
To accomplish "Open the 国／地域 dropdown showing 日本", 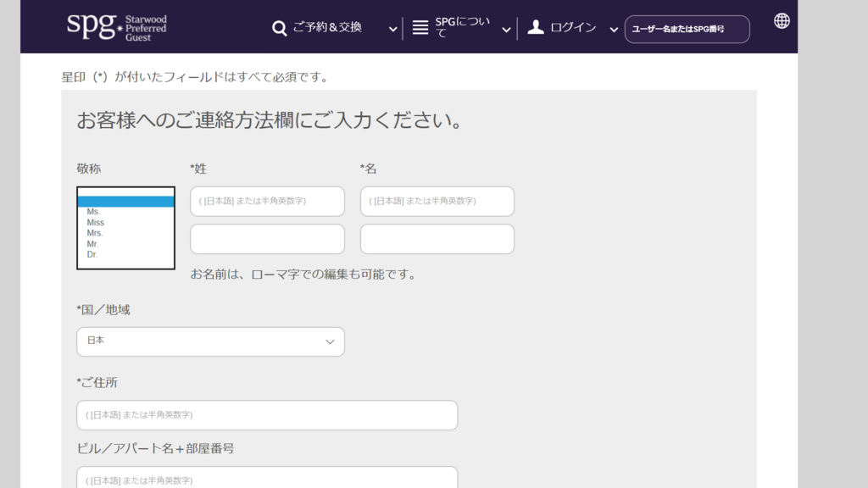I will 210,341.
